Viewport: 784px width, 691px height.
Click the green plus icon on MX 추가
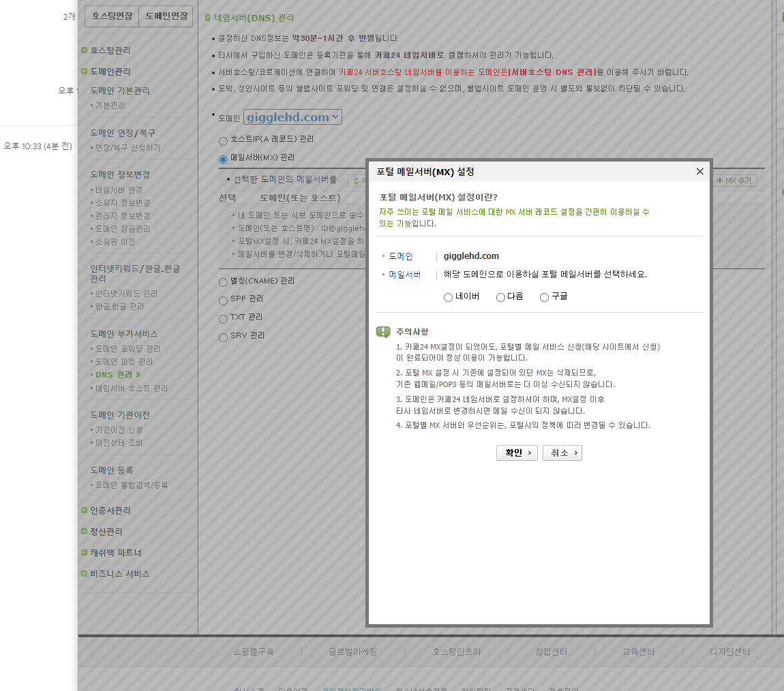[x=721, y=180]
